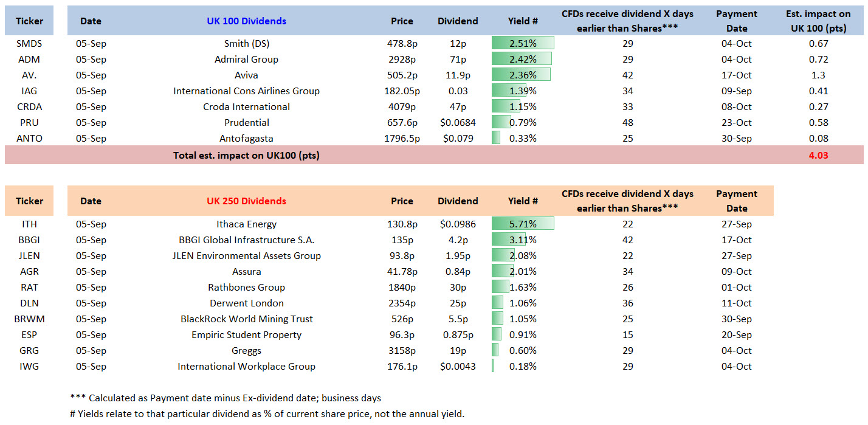Viewport: 868px width, 425px height.
Task: Select the 2928p price cell
Action: click(x=402, y=60)
